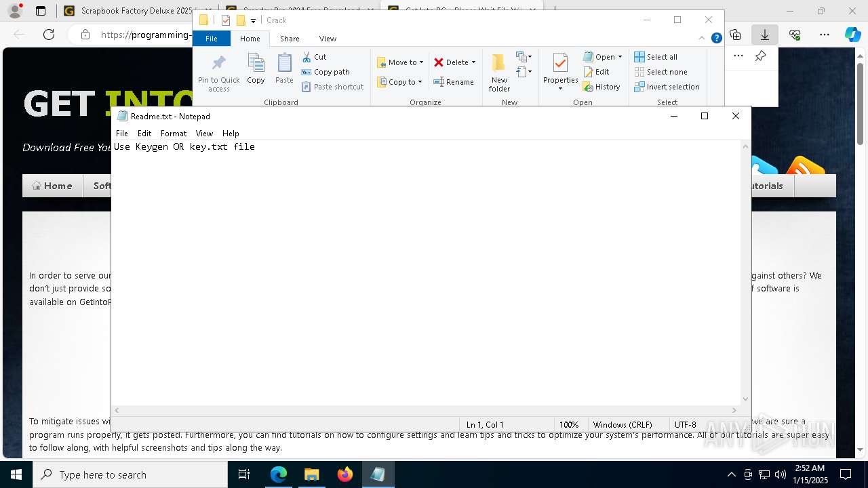Click the volume icon in system tray
Image resolution: width=868 pixels, height=488 pixels.
pyautogui.click(x=781, y=474)
